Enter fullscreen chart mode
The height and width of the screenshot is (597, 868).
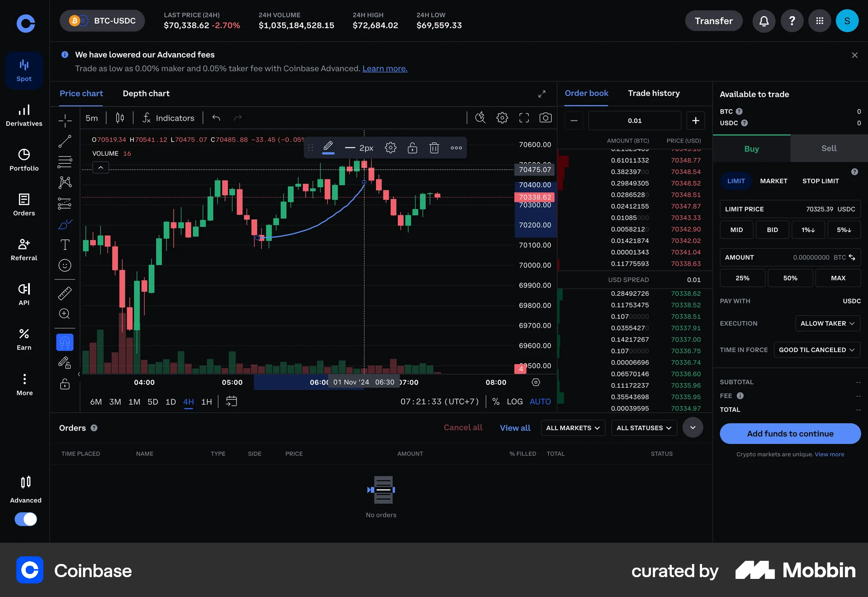[x=524, y=118]
